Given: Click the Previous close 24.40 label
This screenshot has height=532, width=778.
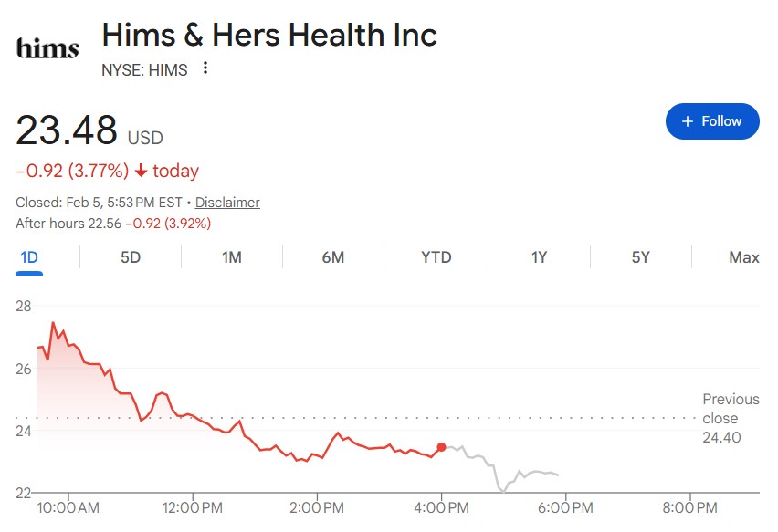Looking at the screenshot, I should click(731, 418).
